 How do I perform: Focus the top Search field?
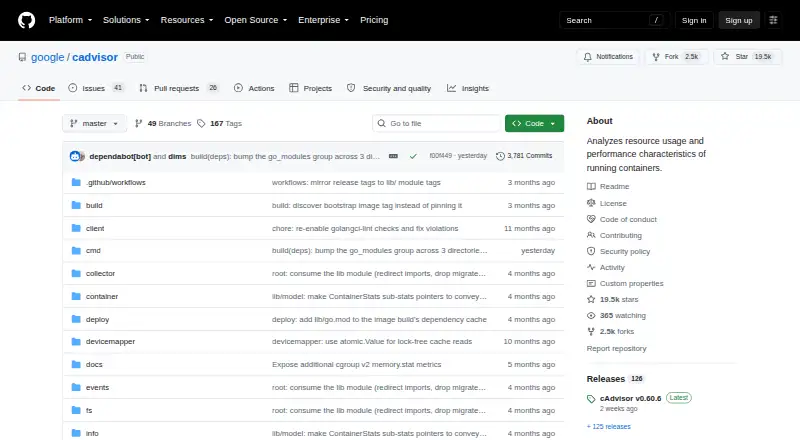[614, 20]
